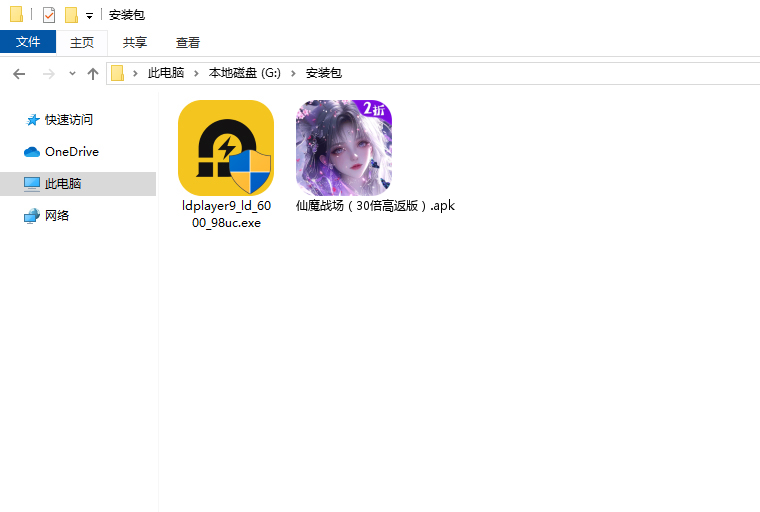
Task: Navigate to 本地磁盘 (G:) in address path
Action: point(245,73)
